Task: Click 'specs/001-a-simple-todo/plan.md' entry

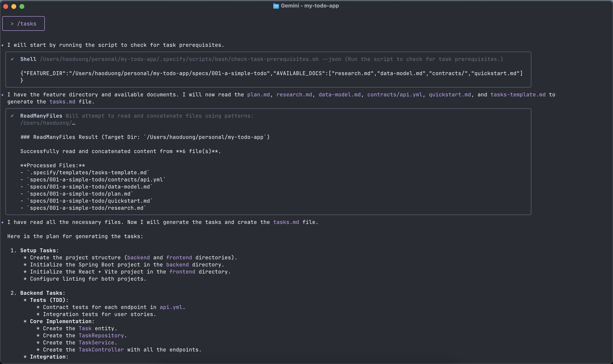Action: click(80, 194)
